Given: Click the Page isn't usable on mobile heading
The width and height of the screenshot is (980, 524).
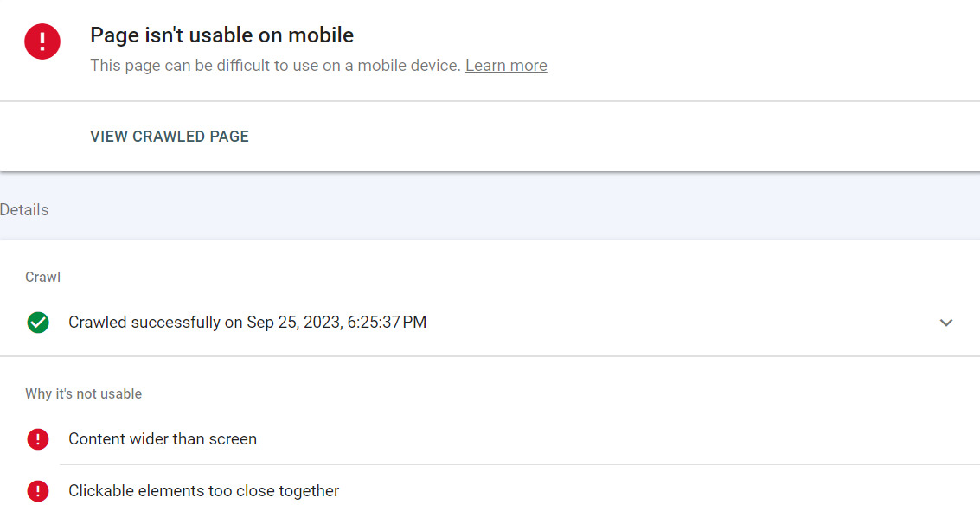Looking at the screenshot, I should click(221, 35).
